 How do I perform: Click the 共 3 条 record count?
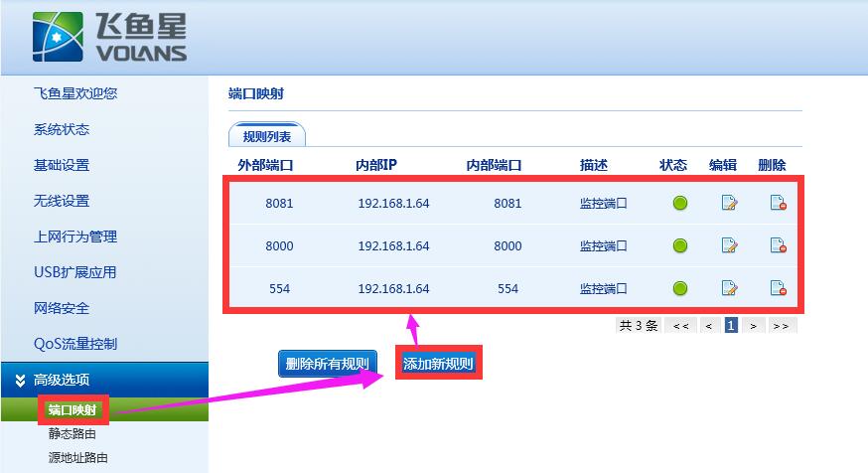[x=639, y=326]
